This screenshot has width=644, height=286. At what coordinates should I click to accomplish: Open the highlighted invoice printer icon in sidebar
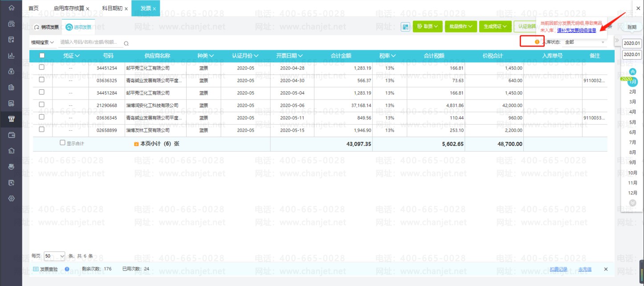12,119
